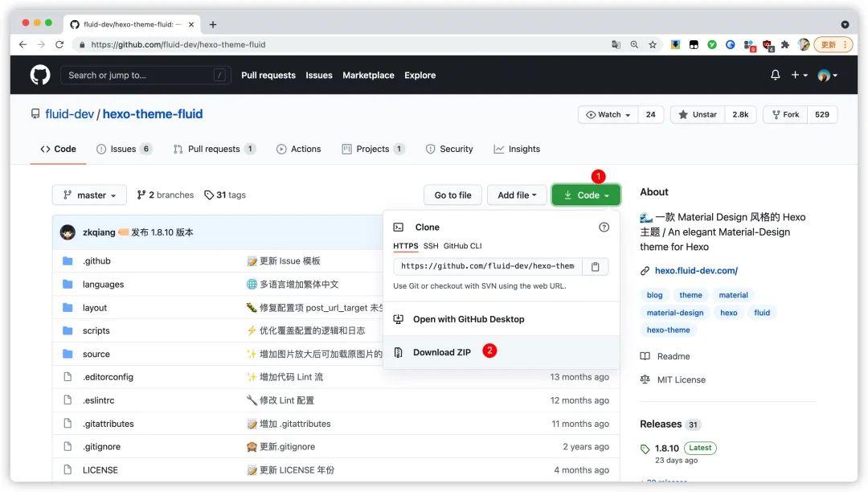This screenshot has width=868, height=492.
Task: Open Pull requests in top navigation
Action: 268,76
